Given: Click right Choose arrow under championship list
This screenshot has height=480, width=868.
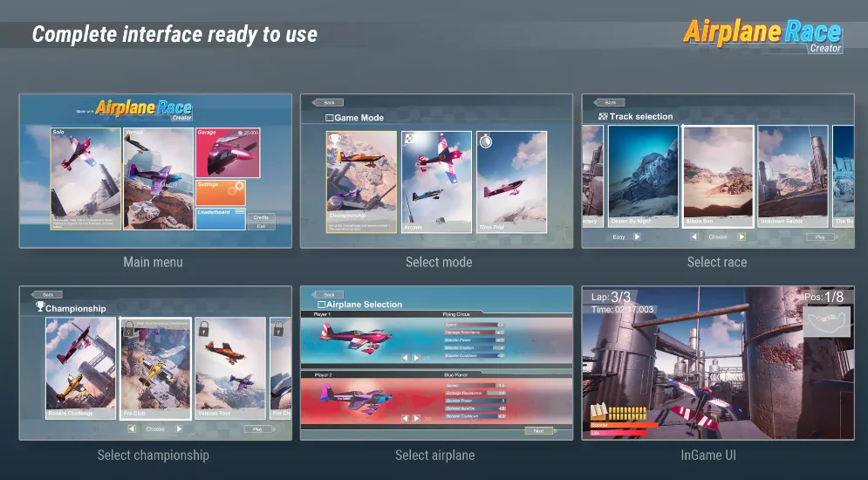Looking at the screenshot, I should [x=179, y=429].
